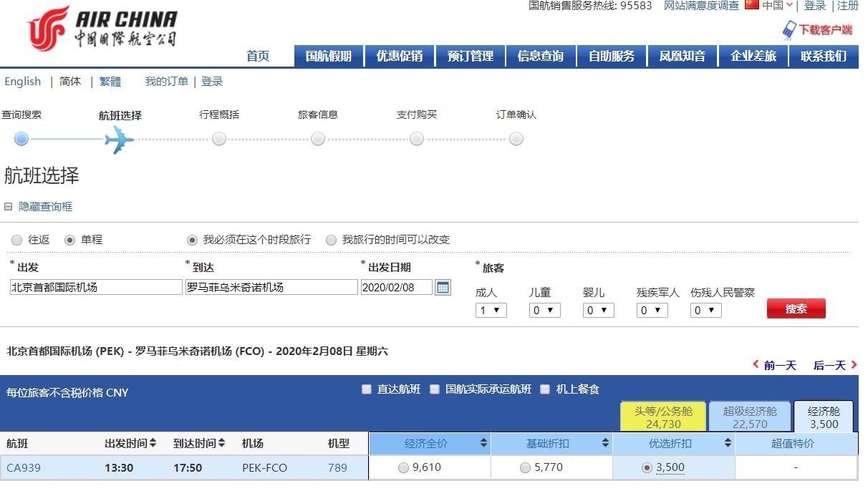Open the children passenger count dropdown
Screen dimensions: 868x496
[544, 311]
